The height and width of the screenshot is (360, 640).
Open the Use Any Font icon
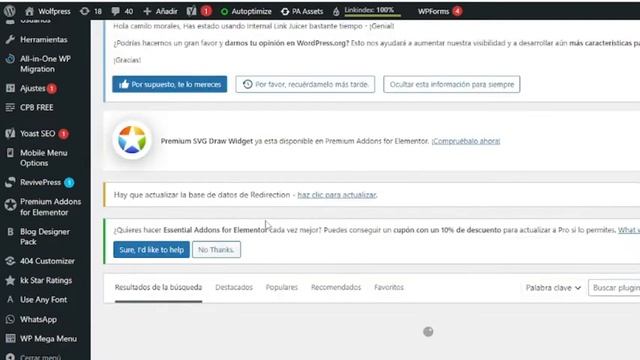point(10,300)
